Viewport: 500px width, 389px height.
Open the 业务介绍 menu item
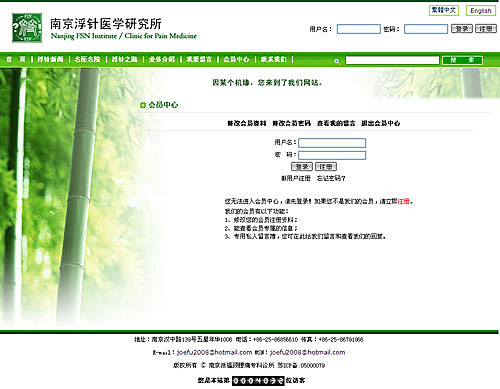click(x=162, y=59)
